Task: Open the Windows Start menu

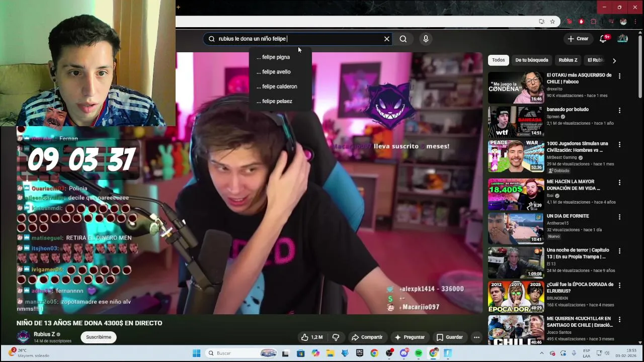Action: [196, 353]
